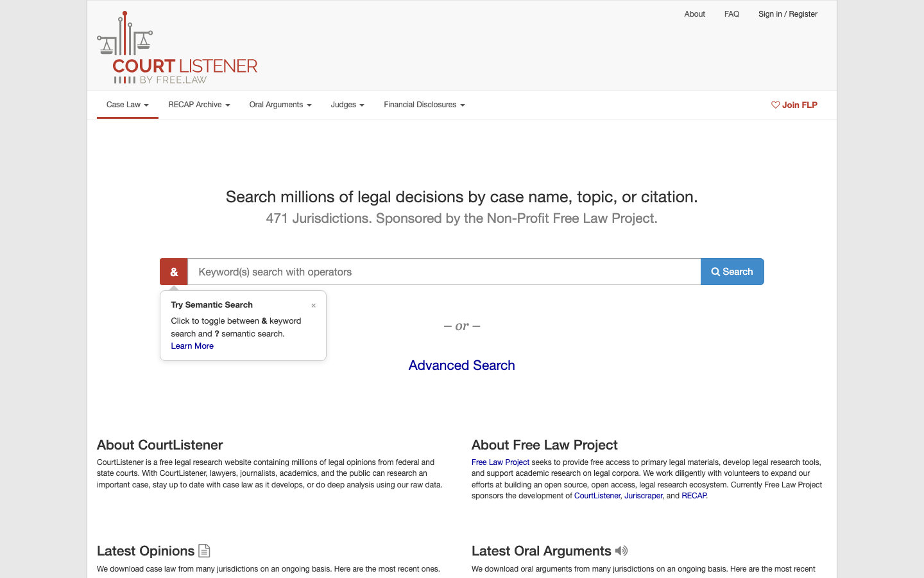Close the Try Semantic Search popover

[x=313, y=306]
